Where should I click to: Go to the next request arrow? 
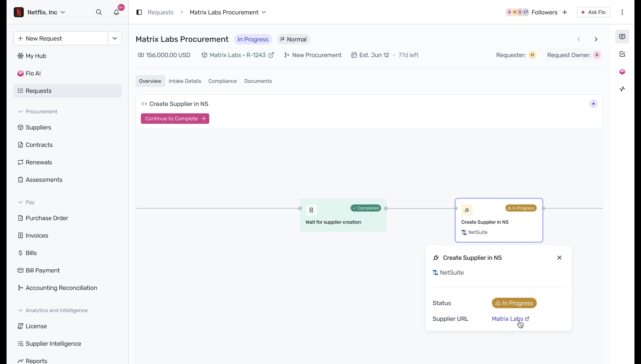click(x=596, y=39)
